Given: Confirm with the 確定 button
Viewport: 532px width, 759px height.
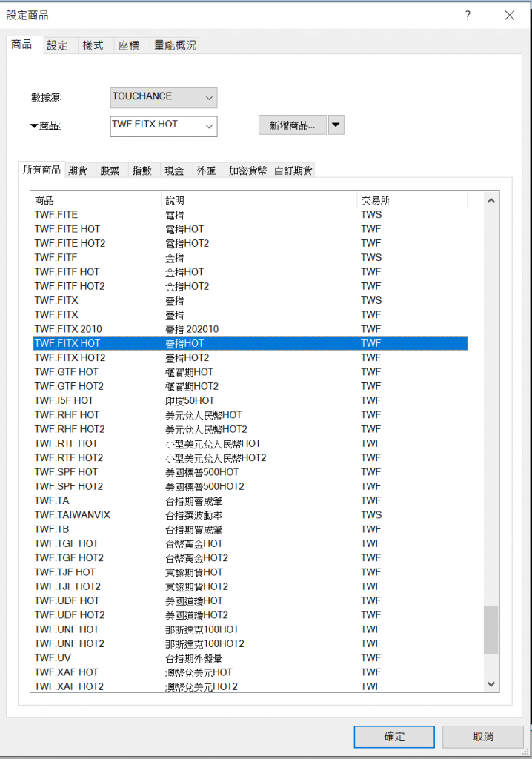Looking at the screenshot, I should (394, 736).
